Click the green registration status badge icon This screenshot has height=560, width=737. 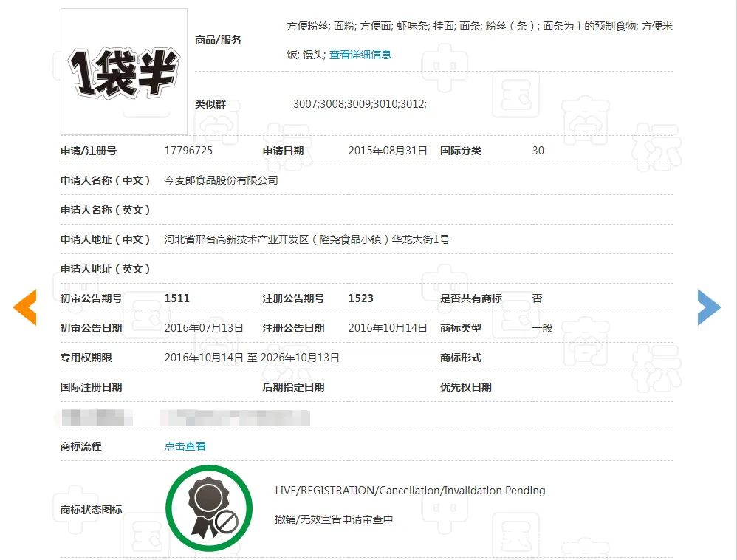coord(209,508)
